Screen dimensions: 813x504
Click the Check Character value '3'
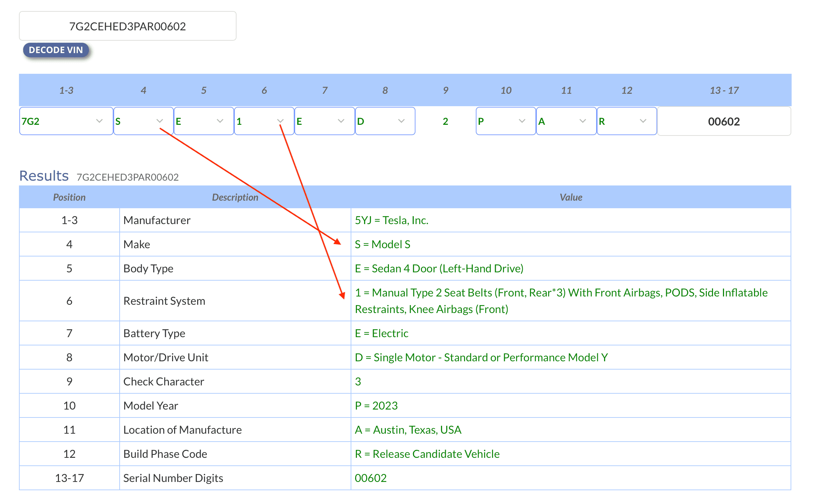358,382
